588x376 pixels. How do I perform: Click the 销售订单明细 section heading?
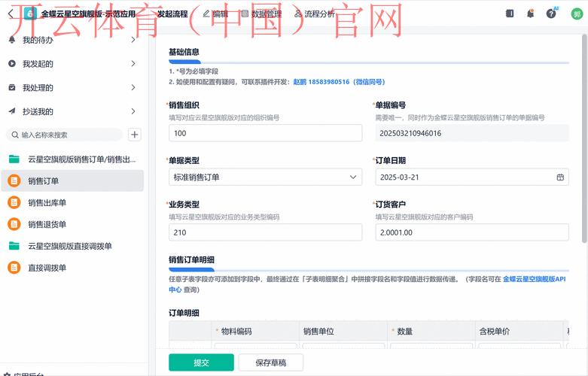192,259
